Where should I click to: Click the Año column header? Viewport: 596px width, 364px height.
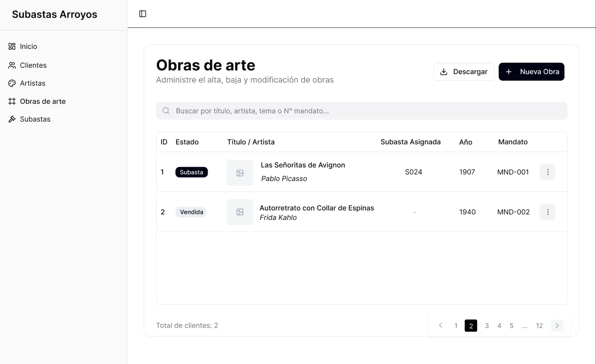coord(466,142)
